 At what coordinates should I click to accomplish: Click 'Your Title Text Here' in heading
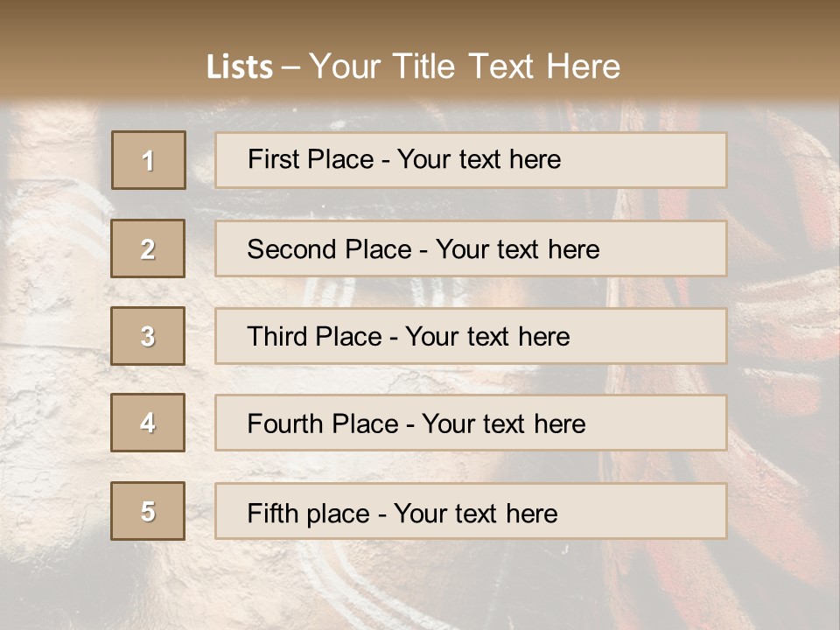pyautogui.click(x=465, y=67)
